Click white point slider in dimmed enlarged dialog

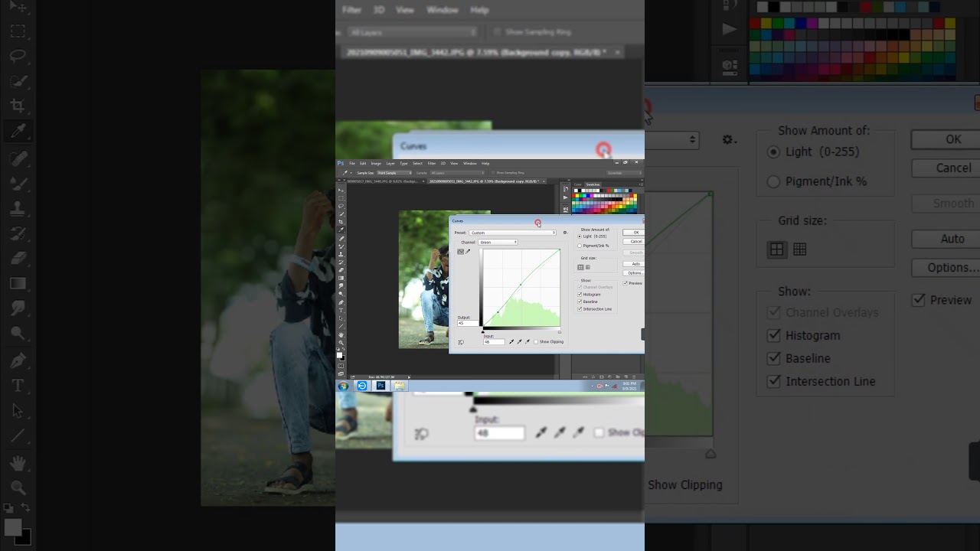point(710,454)
